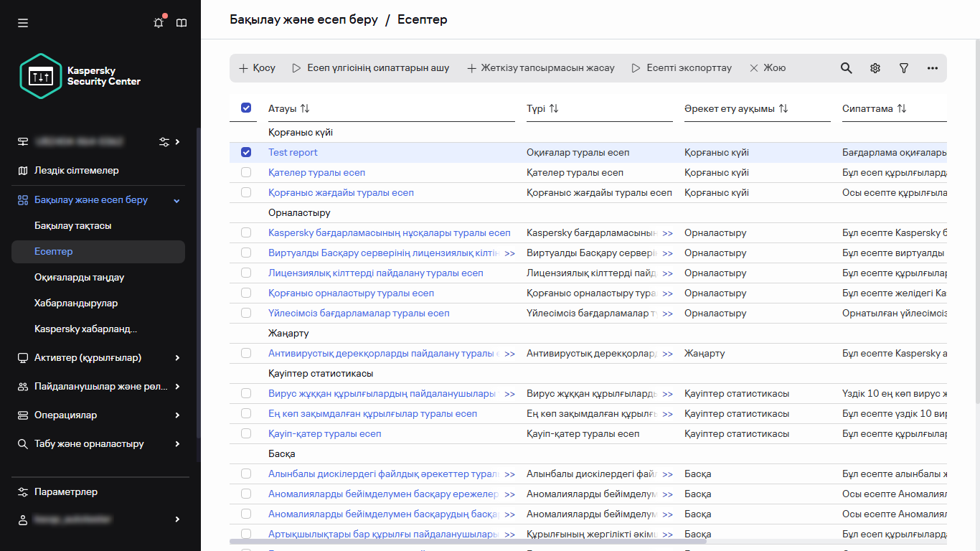Open the three-dots more options icon
The height and width of the screenshot is (551, 980).
tap(933, 68)
